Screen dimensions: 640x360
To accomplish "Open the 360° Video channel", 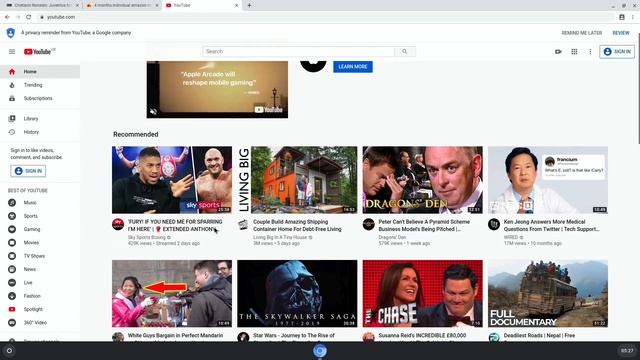I will [x=40, y=322].
